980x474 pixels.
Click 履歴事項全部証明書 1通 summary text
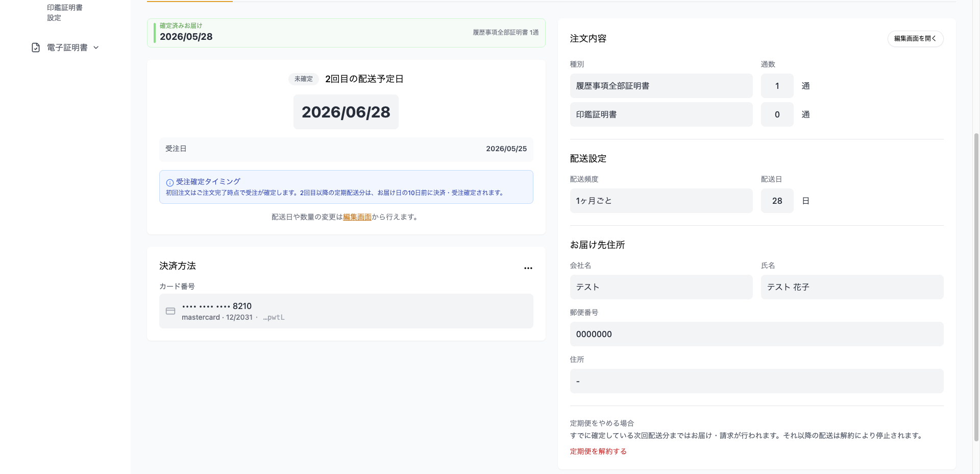pos(505,32)
